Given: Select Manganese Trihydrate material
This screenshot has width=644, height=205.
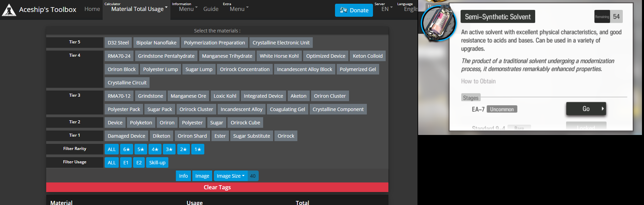Looking at the screenshot, I should coord(227,56).
